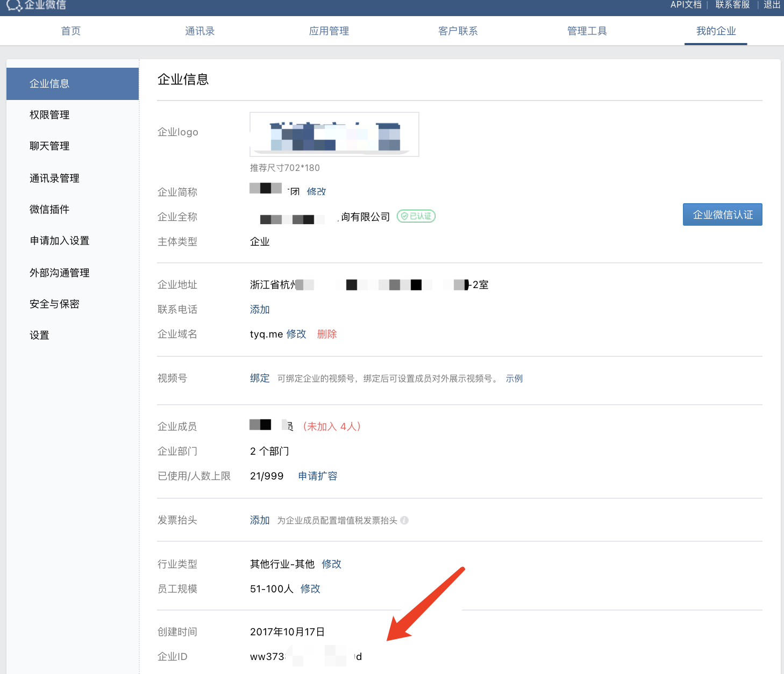
Task: Click 添加 for 联系电话
Action: pos(260,310)
